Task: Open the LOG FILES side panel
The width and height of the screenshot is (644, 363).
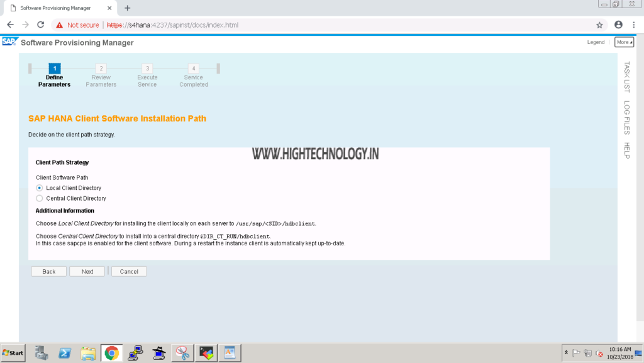Action: pyautogui.click(x=627, y=118)
